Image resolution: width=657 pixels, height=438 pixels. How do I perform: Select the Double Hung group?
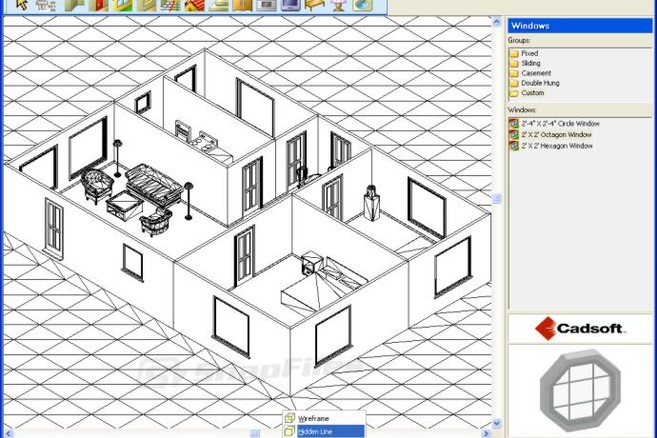(x=539, y=83)
